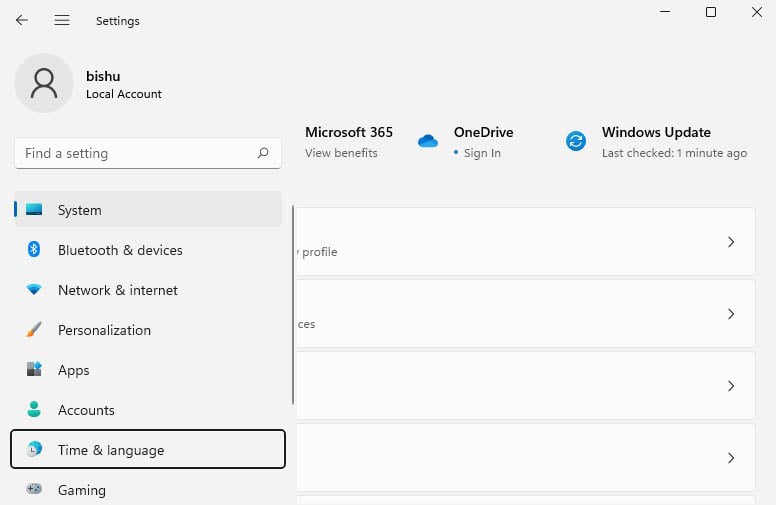Maximize the Settings window

pos(711,12)
